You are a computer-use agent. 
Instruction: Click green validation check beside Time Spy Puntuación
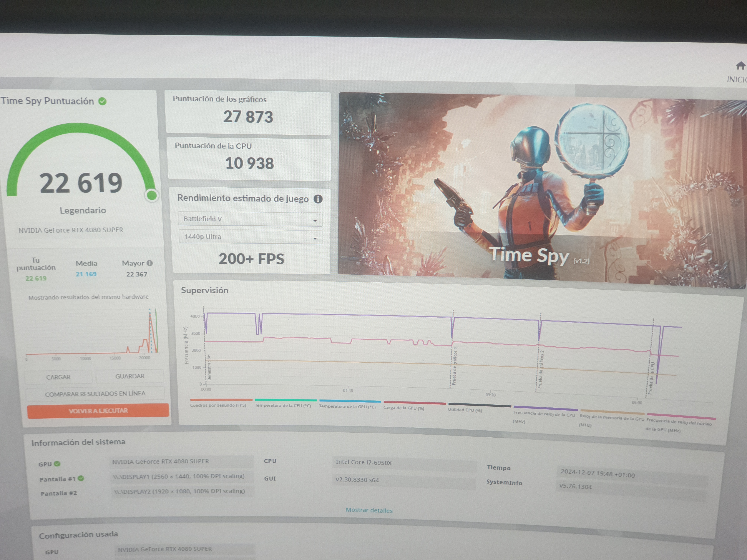[102, 101]
